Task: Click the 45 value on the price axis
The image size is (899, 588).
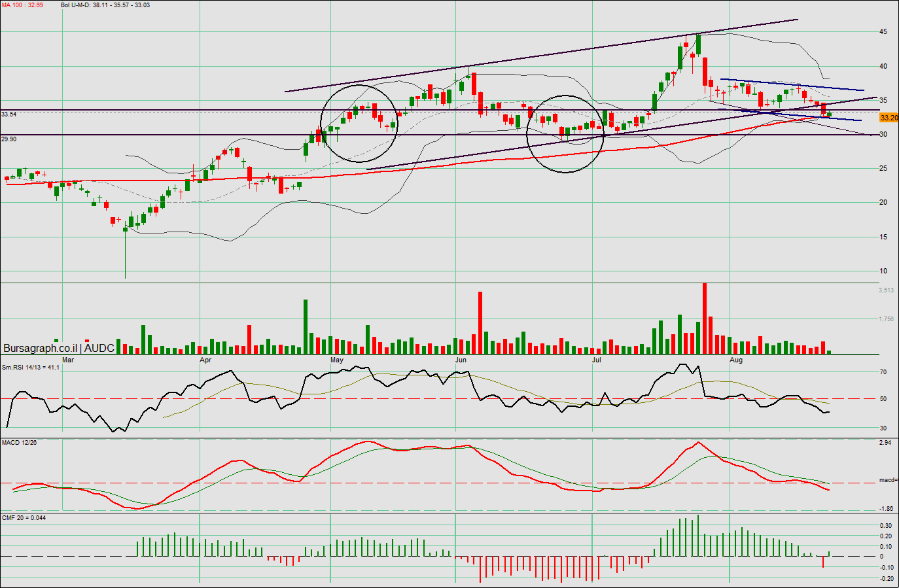Action: (883, 32)
